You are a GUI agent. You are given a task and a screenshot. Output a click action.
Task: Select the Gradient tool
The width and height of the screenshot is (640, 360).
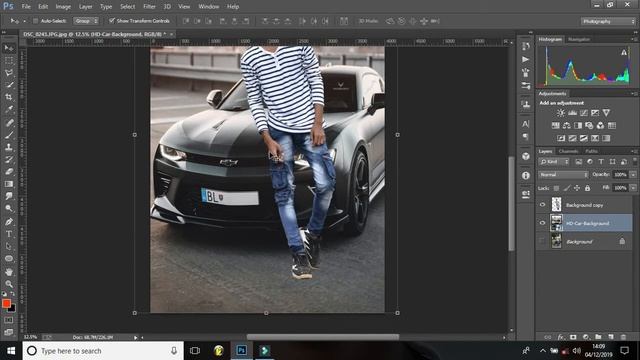[9, 184]
